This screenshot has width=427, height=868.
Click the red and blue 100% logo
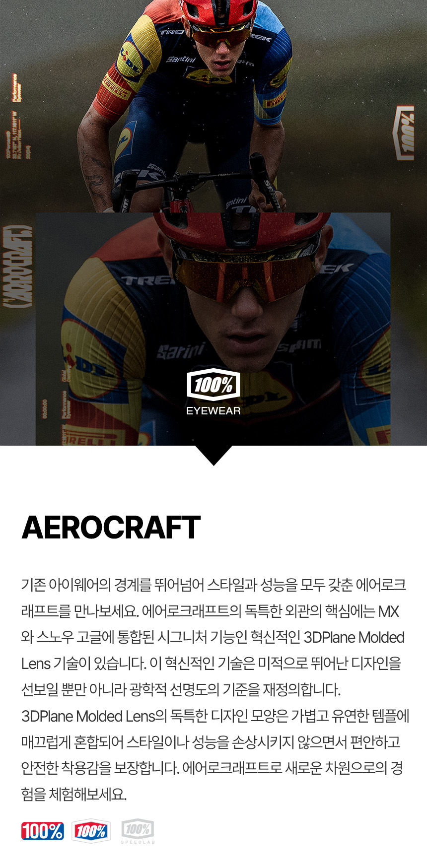42,831
